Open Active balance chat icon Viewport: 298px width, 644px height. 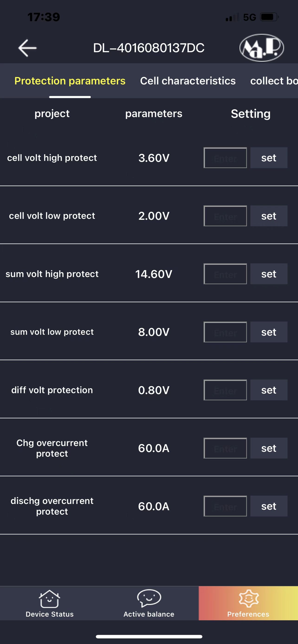149,598
